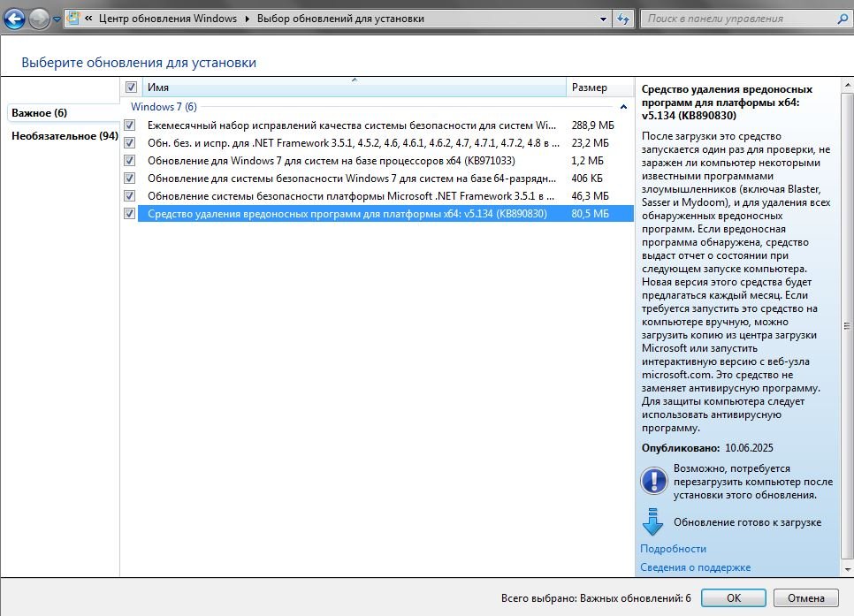Sort by the 'Размер' column header
Image resolution: width=854 pixels, height=616 pixels.
pyautogui.click(x=600, y=87)
